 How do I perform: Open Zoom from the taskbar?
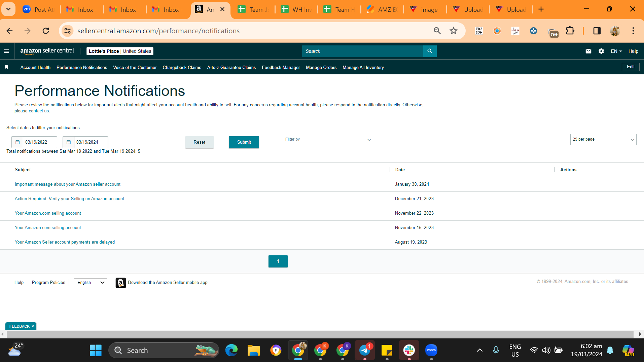pyautogui.click(x=431, y=350)
